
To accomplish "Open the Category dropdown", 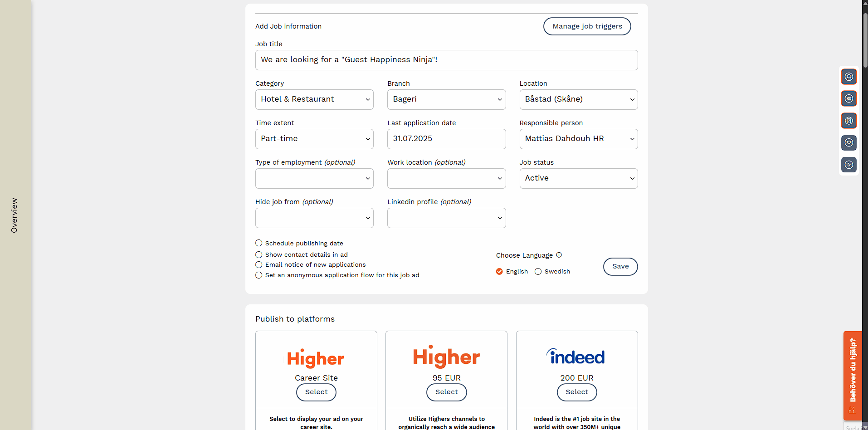I will (314, 99).
